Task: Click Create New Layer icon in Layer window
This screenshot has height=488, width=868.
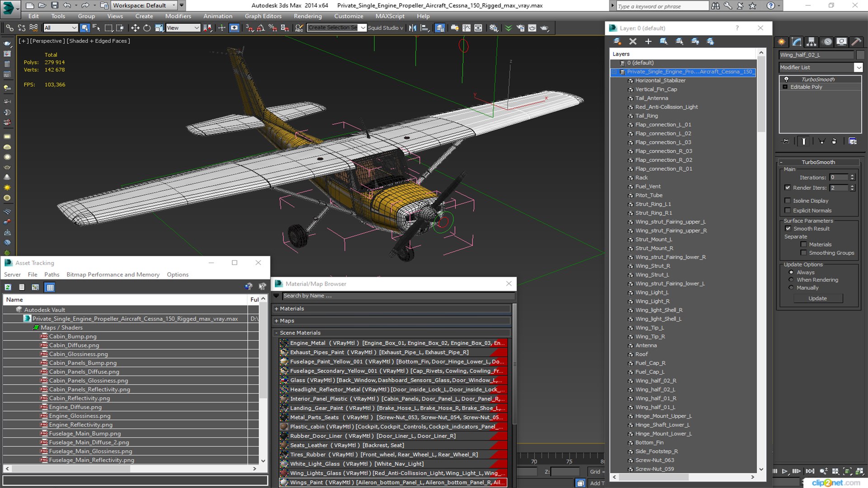Action: click(x=617, y=42)
